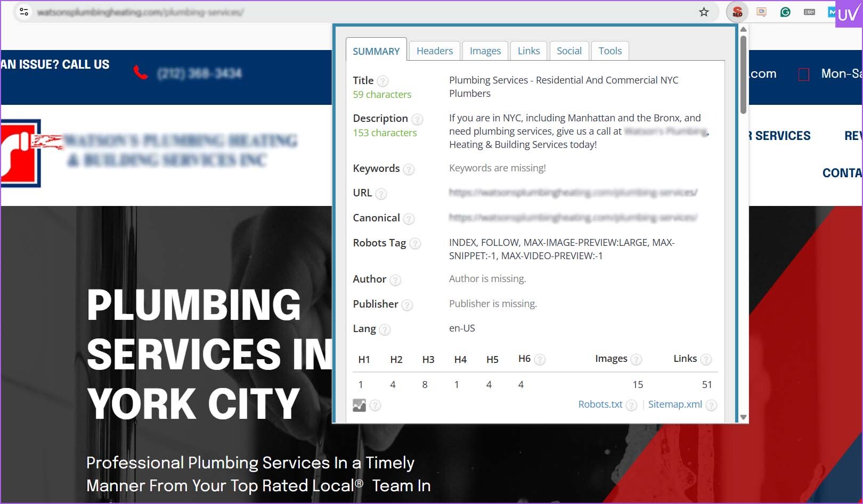
Task: Click the H1 column header
Action: point(364,360)
